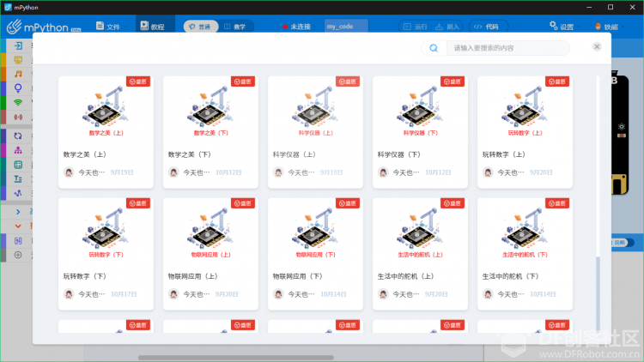Click the 科学仪器（下） title text
644x362 pixels.
398,154
